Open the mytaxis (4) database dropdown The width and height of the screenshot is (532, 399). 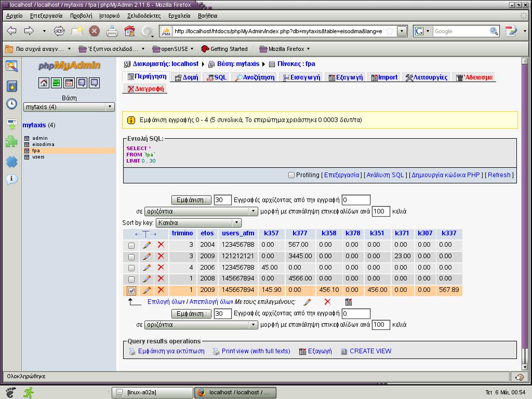click(69, 107)
